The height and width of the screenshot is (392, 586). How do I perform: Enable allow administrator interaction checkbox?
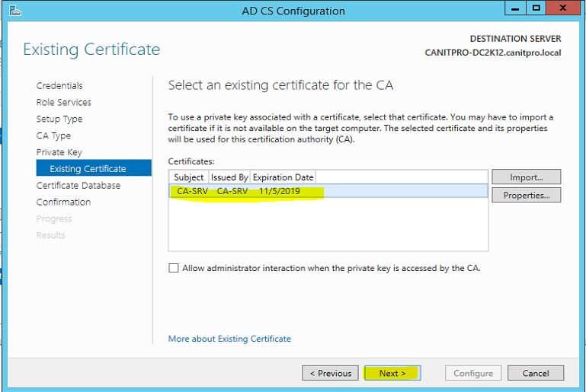coord(174,268)
